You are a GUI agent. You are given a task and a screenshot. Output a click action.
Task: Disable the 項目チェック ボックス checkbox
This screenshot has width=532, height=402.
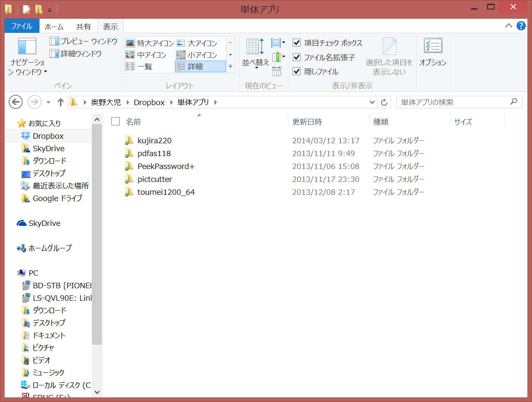297,43
